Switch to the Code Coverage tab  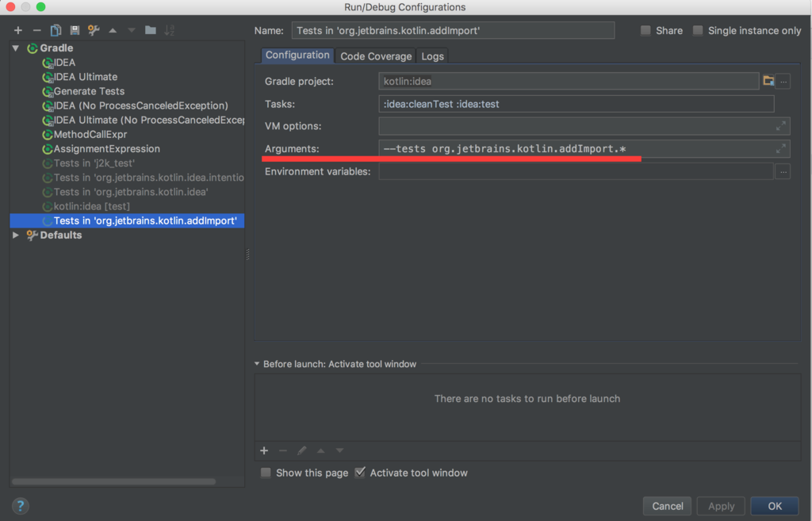tap(375, 56)
